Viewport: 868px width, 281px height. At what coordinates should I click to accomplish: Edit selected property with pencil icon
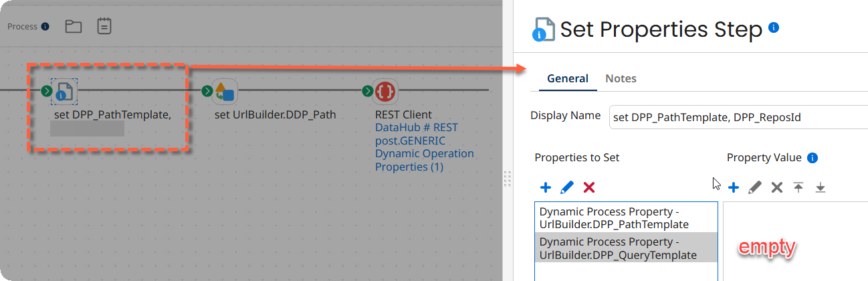(566, 187)
